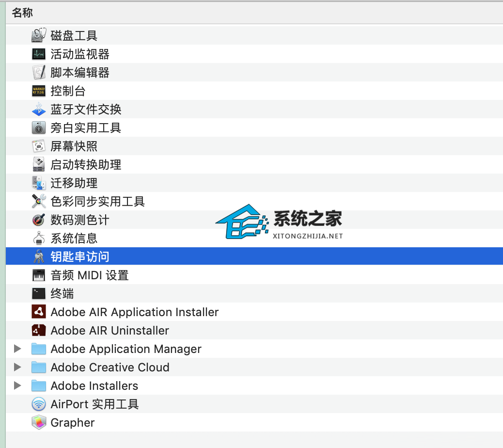The height and width of the screenshot is (448, 503).
Task: Click the Activity Monitor (活动监视器) icon
Action: [x=39, y=54]
